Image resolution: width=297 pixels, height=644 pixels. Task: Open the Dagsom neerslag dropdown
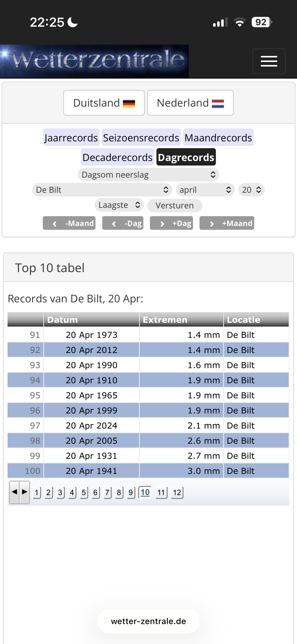click(148, 175)
